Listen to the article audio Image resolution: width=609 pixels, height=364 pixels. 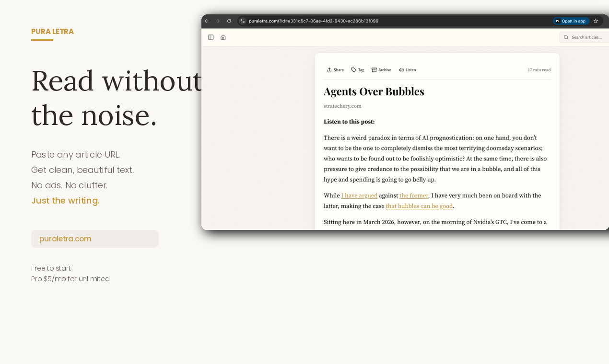click(x=407, y=69)
